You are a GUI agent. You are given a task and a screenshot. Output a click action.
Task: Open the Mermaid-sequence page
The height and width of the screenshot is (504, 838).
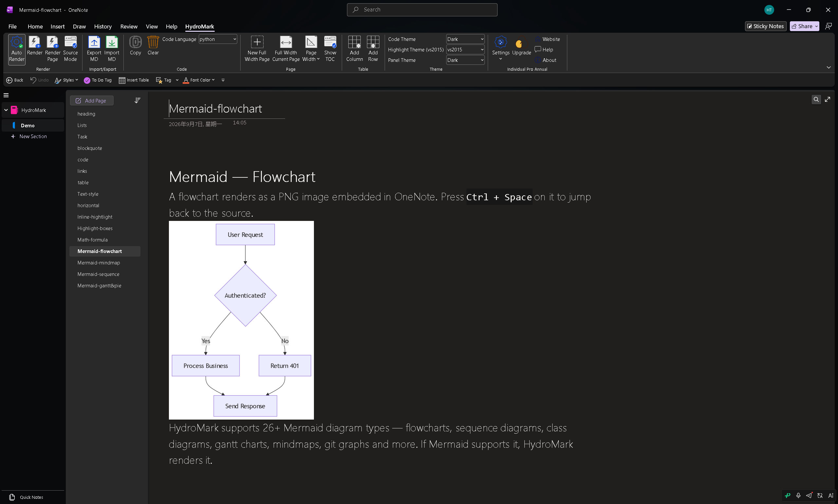[x=105, y=274]
